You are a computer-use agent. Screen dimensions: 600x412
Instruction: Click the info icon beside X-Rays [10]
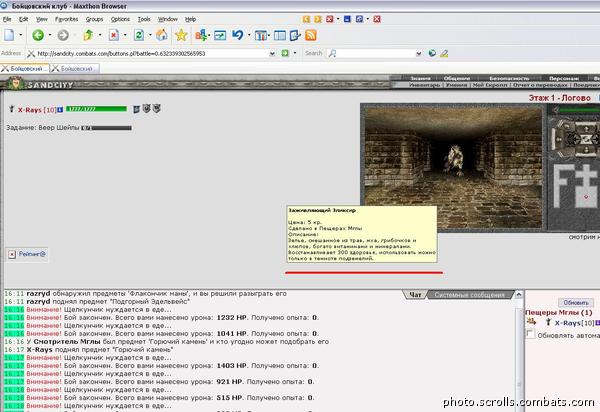[60, 110]
